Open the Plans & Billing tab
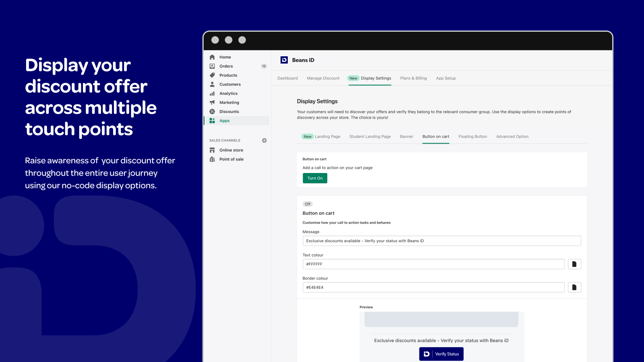This screenshot has width=644, height=362. (413, 78)
